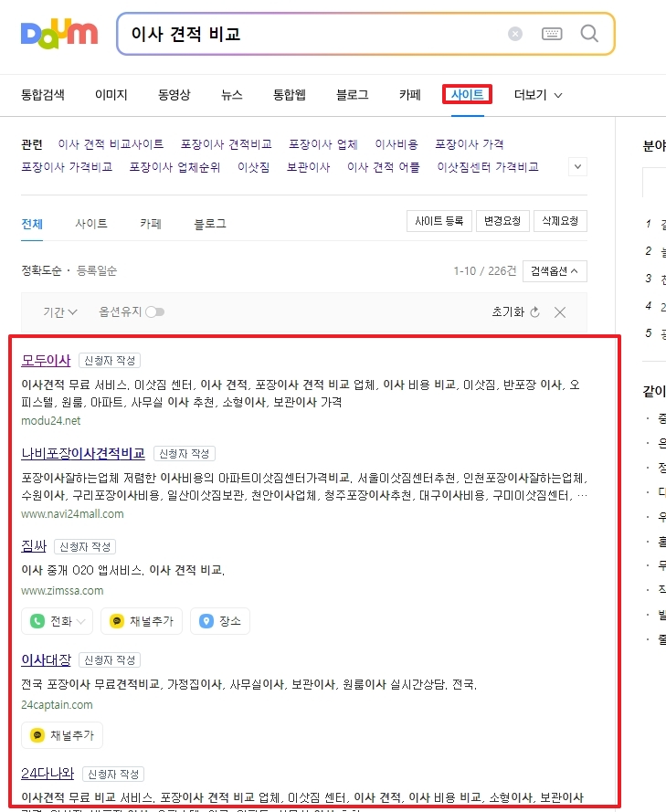The height and width of the screenshot is (812, 666).
Task: Select the 전체 filter tab
Action: [x=32, y=224]
